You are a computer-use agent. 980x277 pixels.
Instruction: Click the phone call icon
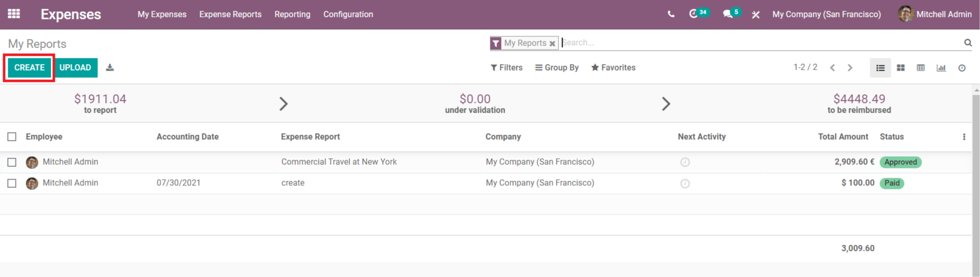pyautogui.click(x=671, y=14)
